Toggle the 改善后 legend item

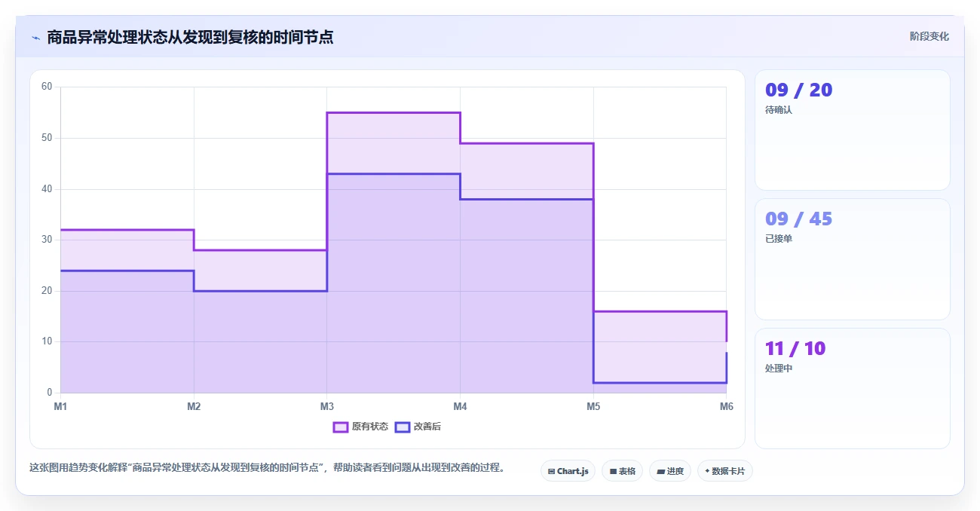click(418, 427)
